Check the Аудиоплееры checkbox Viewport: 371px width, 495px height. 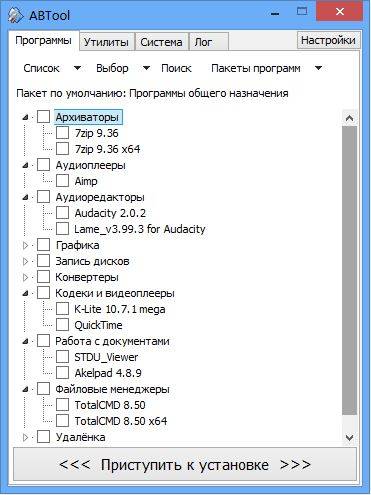tap(43, 165)
